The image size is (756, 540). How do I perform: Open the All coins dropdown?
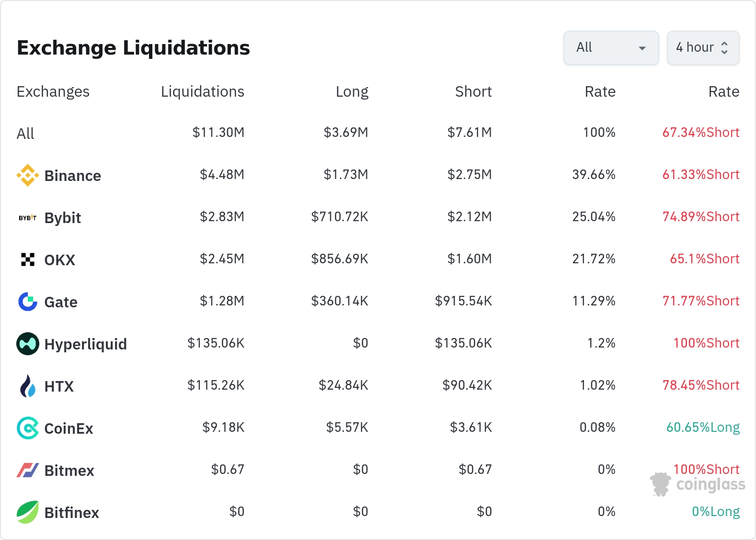(x=611, y=48)
